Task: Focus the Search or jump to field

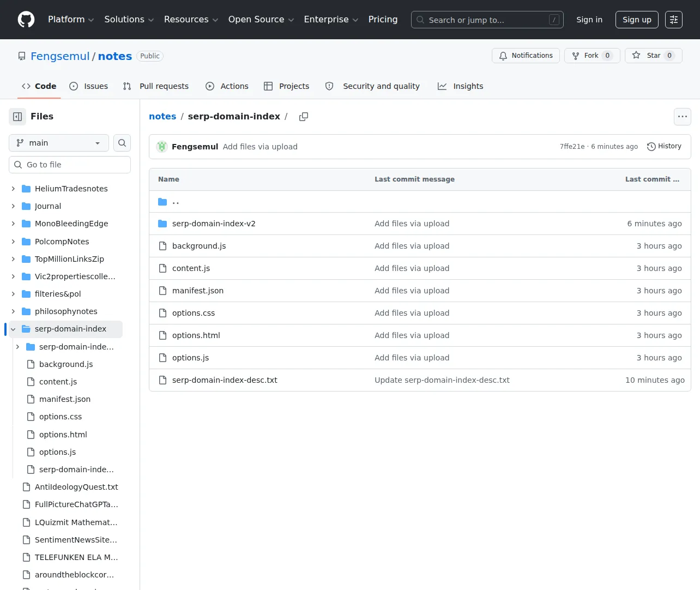Action: pyautogui.click(x=487, y=20)
